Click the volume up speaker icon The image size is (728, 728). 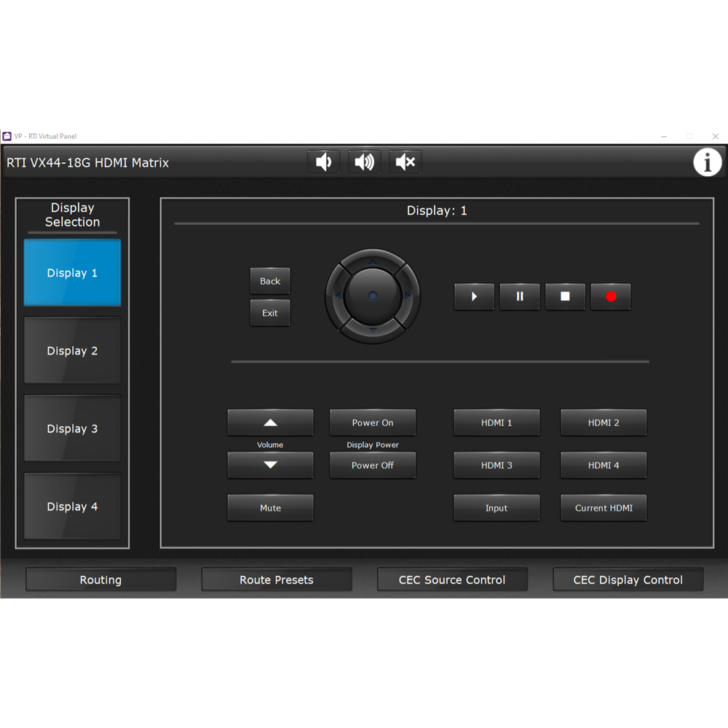365,162
